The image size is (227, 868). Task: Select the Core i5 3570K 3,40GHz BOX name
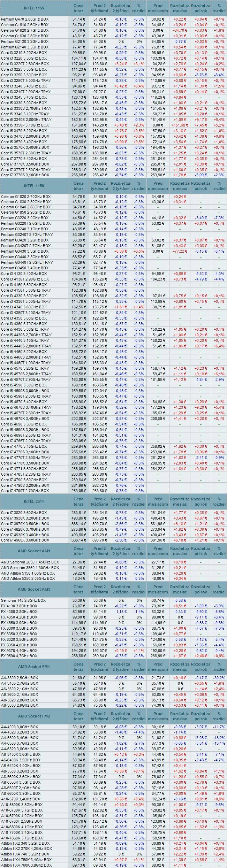[x=25, y=147]
